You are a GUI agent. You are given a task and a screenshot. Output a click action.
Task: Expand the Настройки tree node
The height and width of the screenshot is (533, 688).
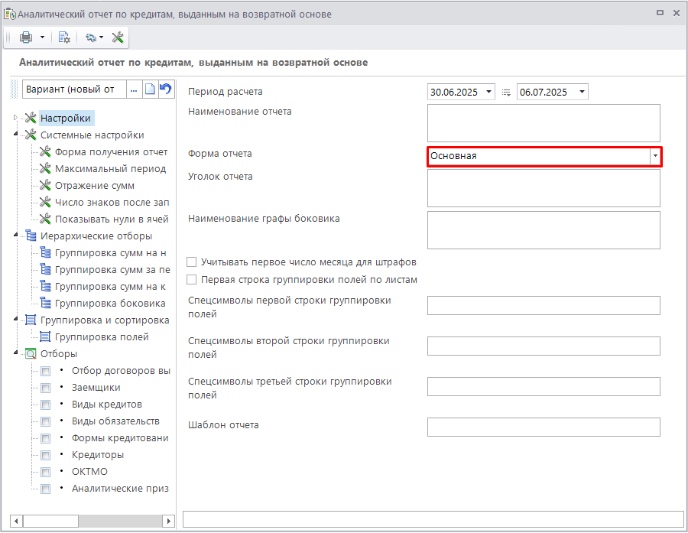point(15,118)
